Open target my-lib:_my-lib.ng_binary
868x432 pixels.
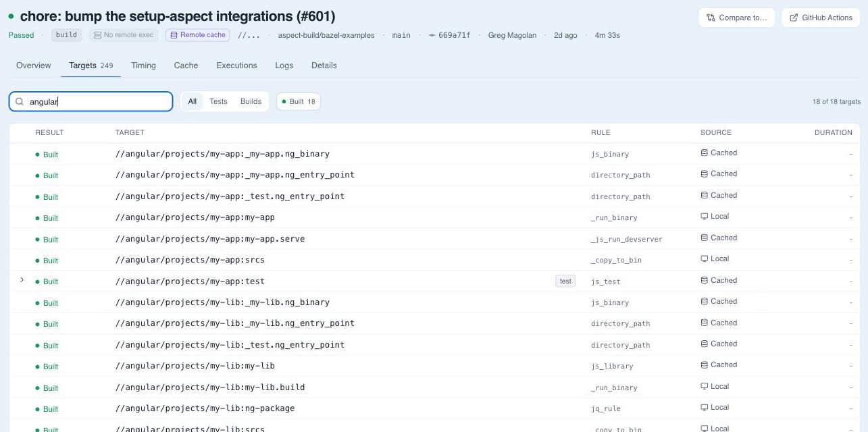pos(222,302)
